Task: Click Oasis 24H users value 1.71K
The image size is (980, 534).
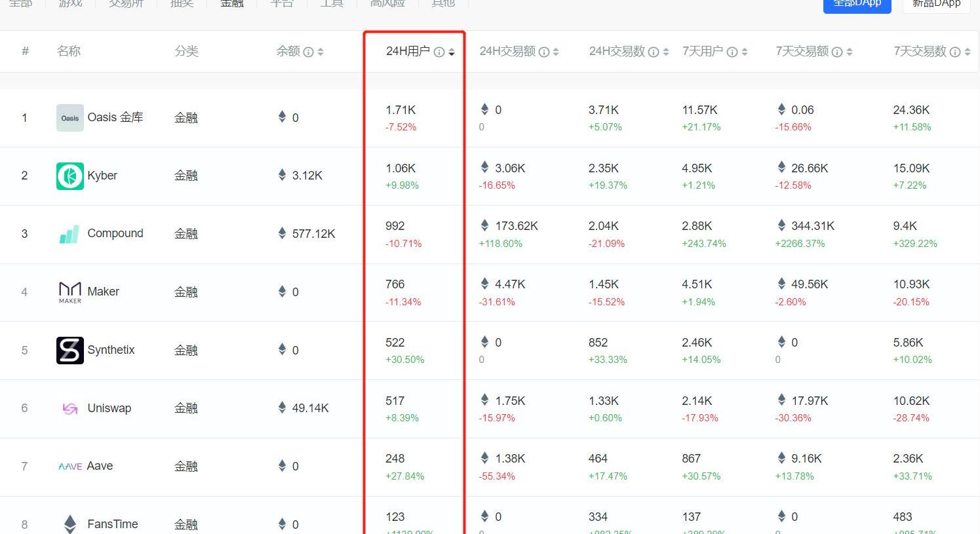Action: pyautogui.click(x=401, y=110)
